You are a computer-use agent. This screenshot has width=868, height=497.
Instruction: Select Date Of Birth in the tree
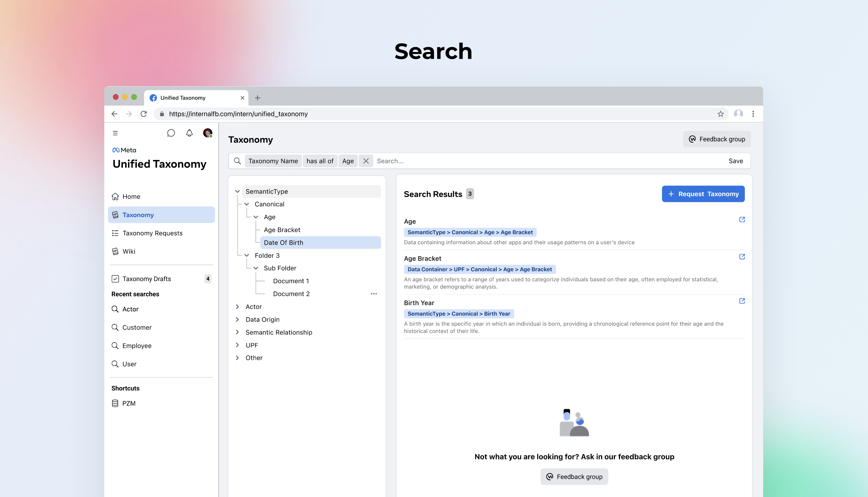[320, 243]
